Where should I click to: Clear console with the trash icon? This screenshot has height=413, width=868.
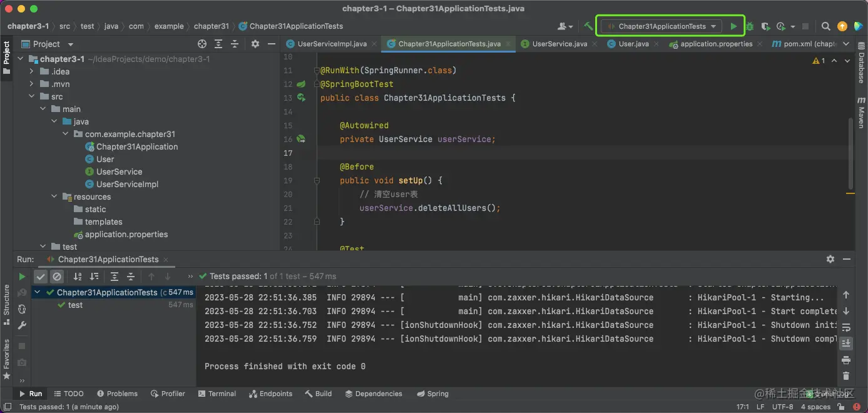point(846,376)
